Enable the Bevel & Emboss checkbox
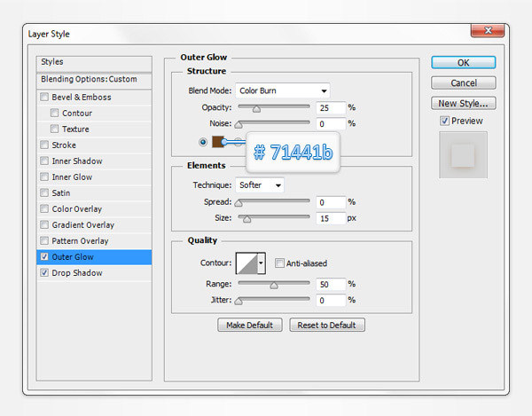The width and height of the screenshot is (532, 416). coord(44,97)
